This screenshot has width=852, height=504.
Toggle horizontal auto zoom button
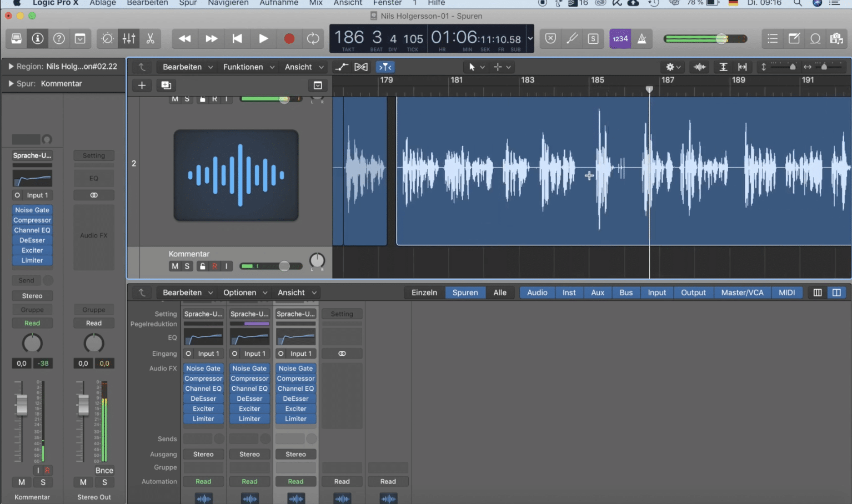(742, 67)
